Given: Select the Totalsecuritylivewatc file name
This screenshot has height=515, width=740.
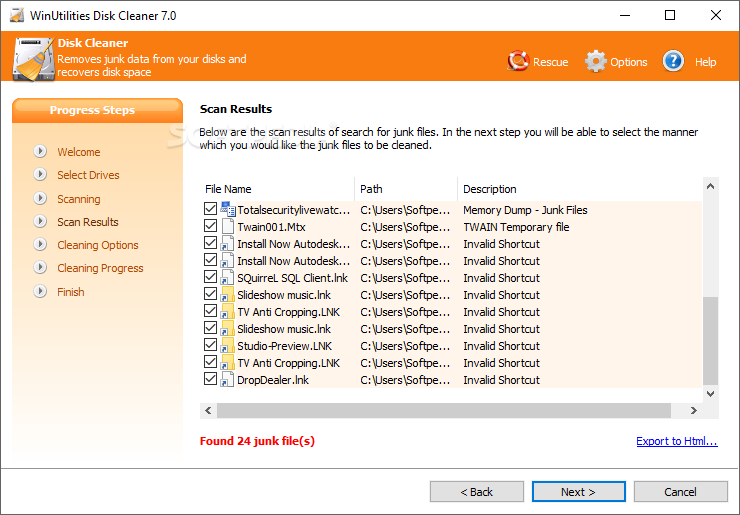Looking at the screenshot, I should tap(294, 210).
